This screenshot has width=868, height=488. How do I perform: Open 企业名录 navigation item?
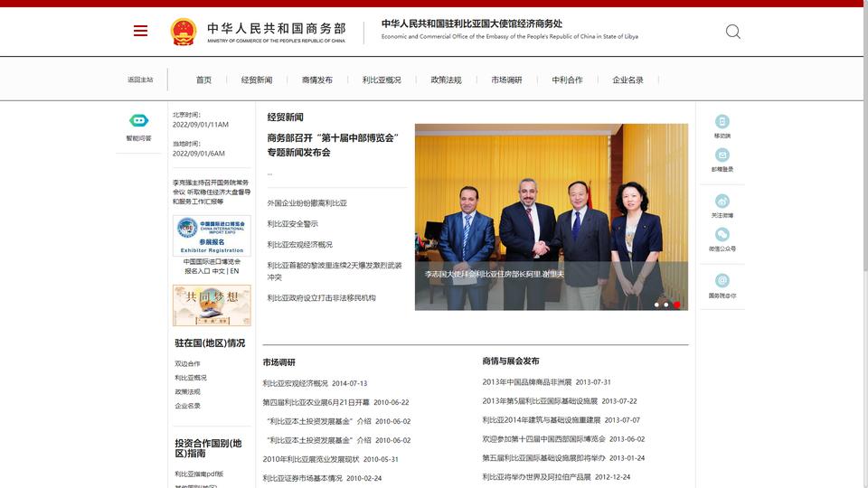click(x=627, y=80)
